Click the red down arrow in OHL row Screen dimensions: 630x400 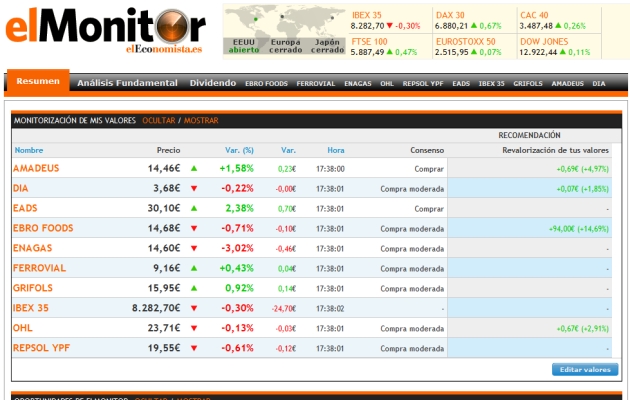194,328
